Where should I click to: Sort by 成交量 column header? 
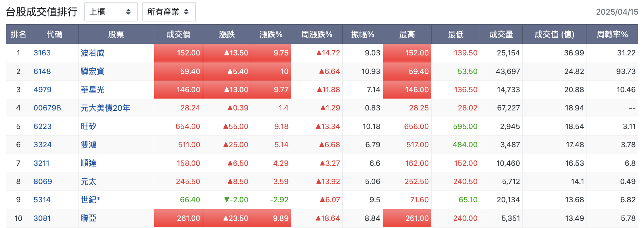501,34
